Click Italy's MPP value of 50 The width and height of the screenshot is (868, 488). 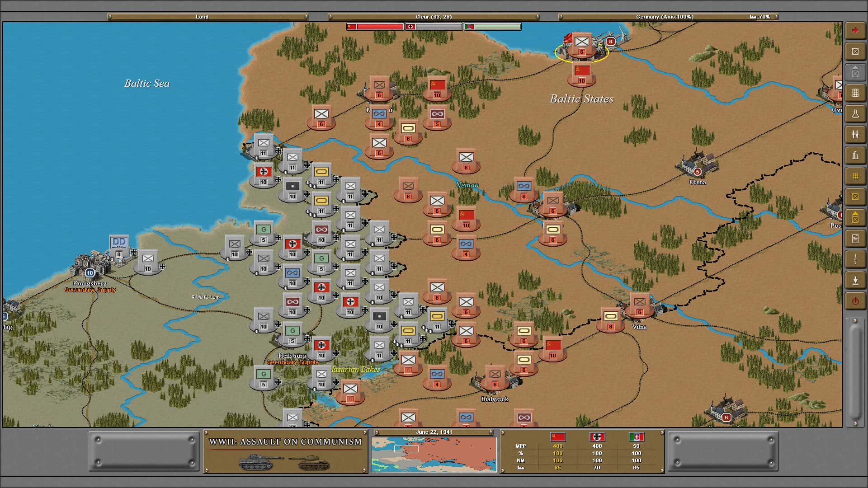pyautogui.click(x=636, y=446)
